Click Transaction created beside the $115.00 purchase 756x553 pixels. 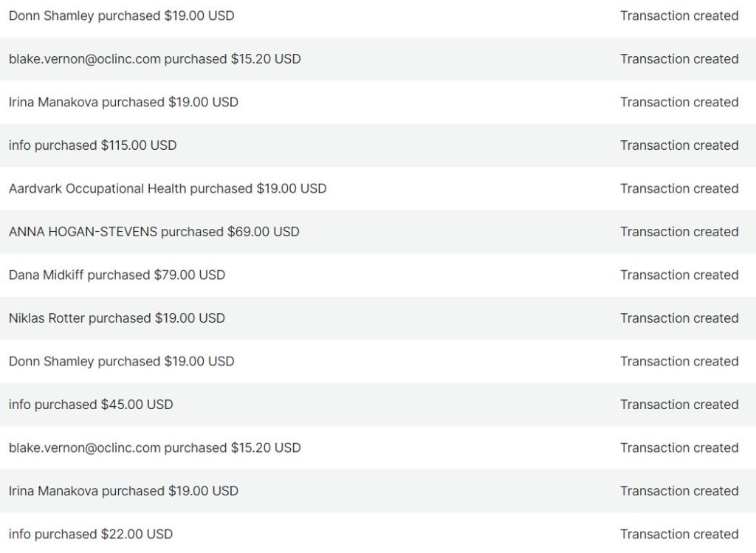point(678,145)
